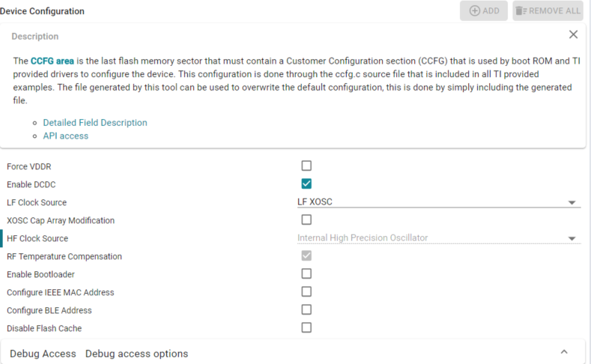
Task: Open the Detailed Field Description link
Action: pos(95,123)
